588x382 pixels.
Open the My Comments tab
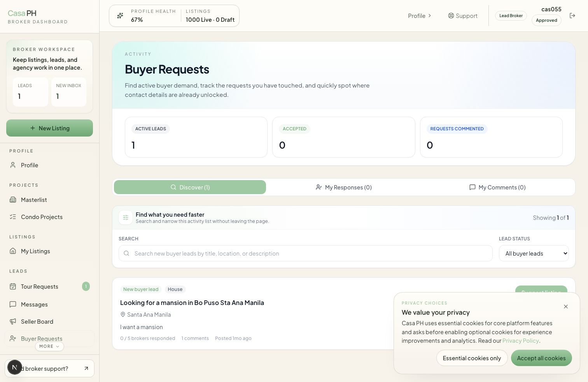(498, 187)
